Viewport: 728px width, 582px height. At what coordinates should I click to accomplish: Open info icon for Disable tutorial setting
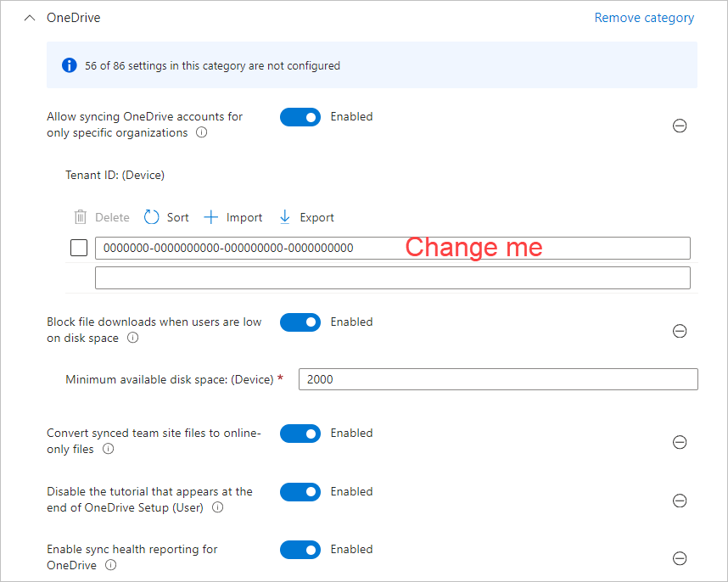pos(218,507)
